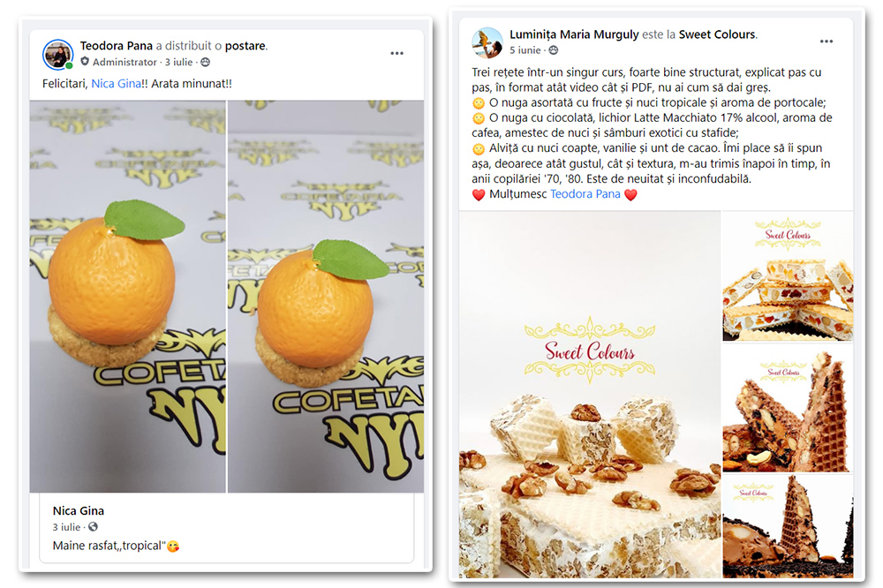Open tagged Nica Gina blue link

point(116,83)
